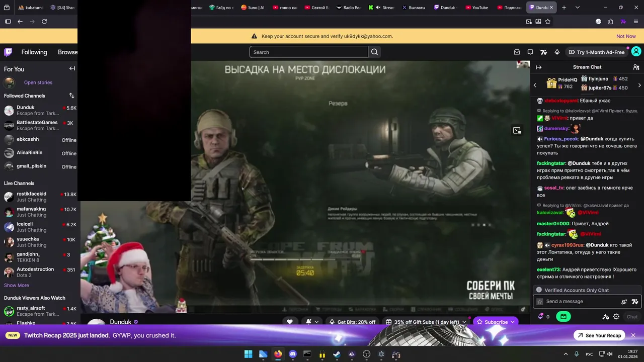Open stories link in sidebar
Image resolution: width=644 pixels, height=362 pixels.
38,82
